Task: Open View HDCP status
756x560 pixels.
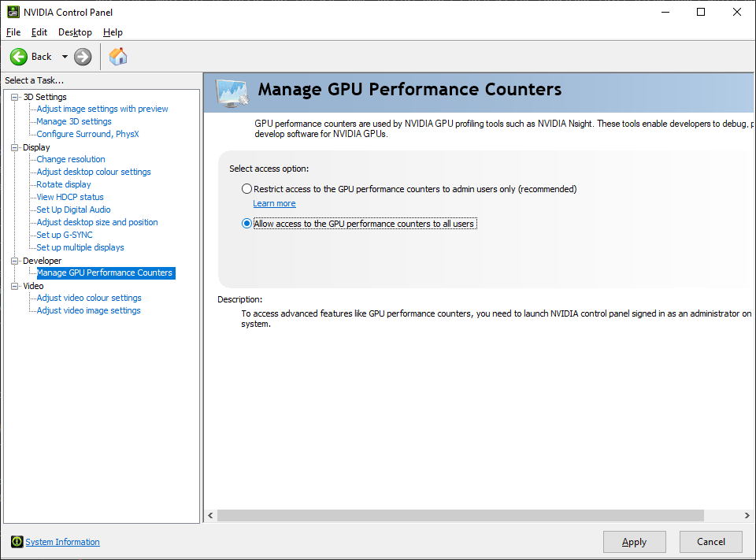Action: [x=70, y=197]
